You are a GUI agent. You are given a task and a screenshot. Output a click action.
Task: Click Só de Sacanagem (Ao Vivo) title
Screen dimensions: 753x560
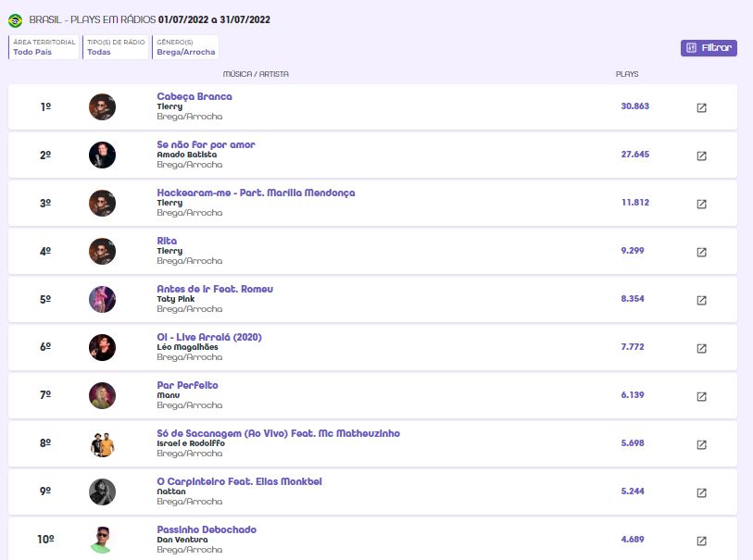click(x=278, y=433)
